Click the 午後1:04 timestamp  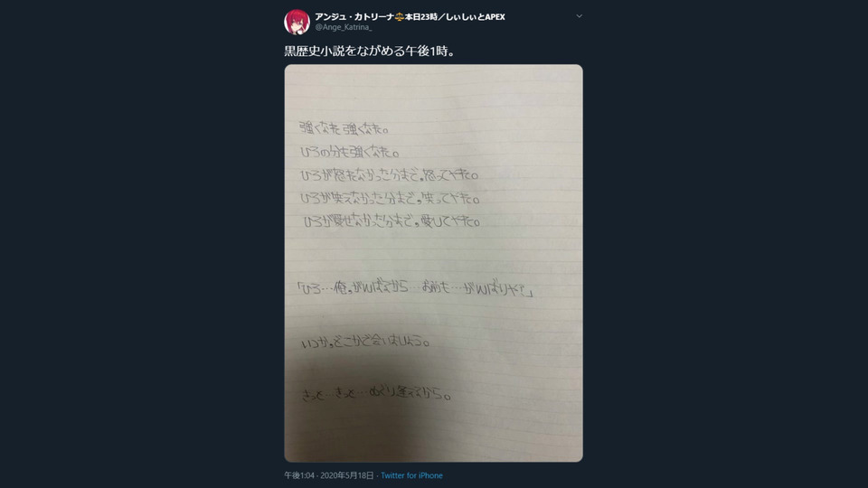point(299,475)
